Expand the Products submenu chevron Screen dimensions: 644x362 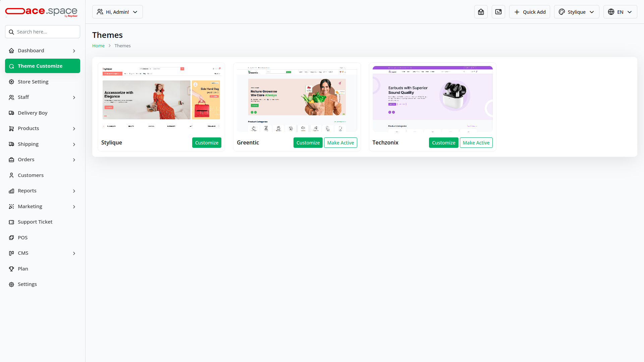coord(74,129)
